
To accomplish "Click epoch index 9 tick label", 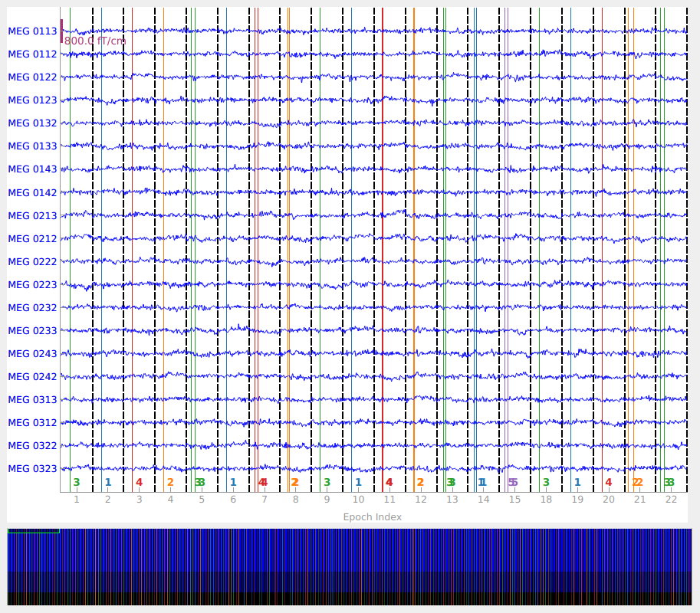I will pyautogui.click(x=327, y=500).
